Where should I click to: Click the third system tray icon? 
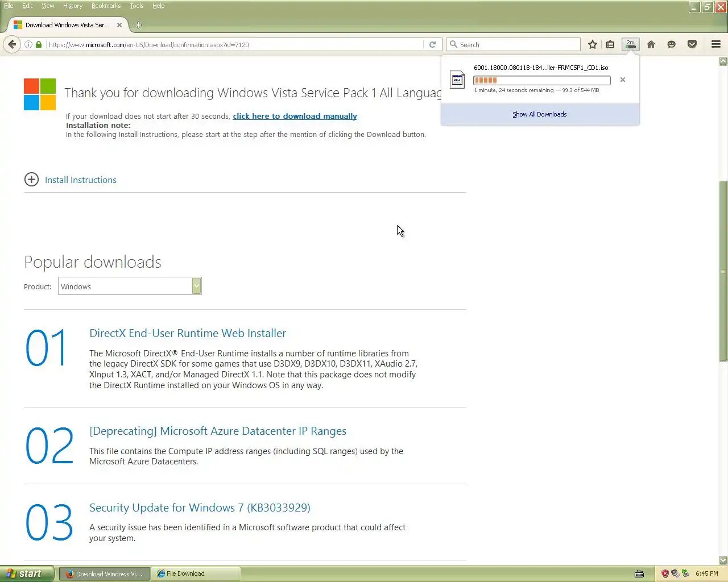tap(685, 573)
